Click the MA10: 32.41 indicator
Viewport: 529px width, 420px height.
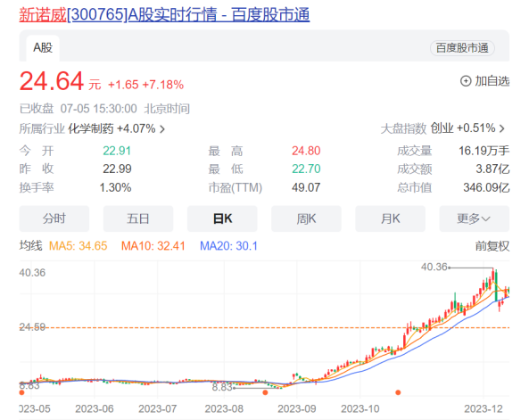coord(153,246)
